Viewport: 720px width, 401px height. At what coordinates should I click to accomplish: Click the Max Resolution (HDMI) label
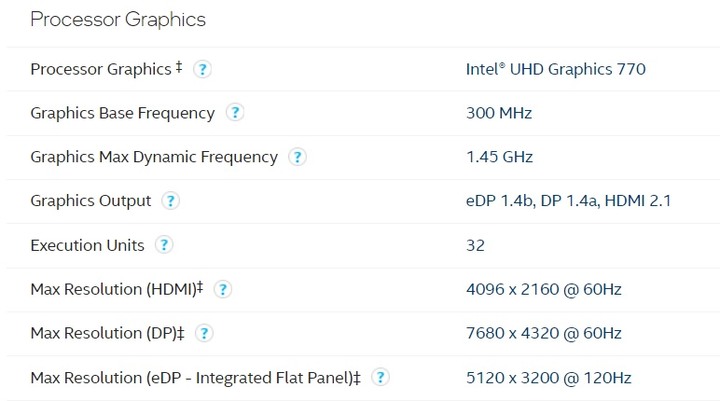click(x=117, y=289)
